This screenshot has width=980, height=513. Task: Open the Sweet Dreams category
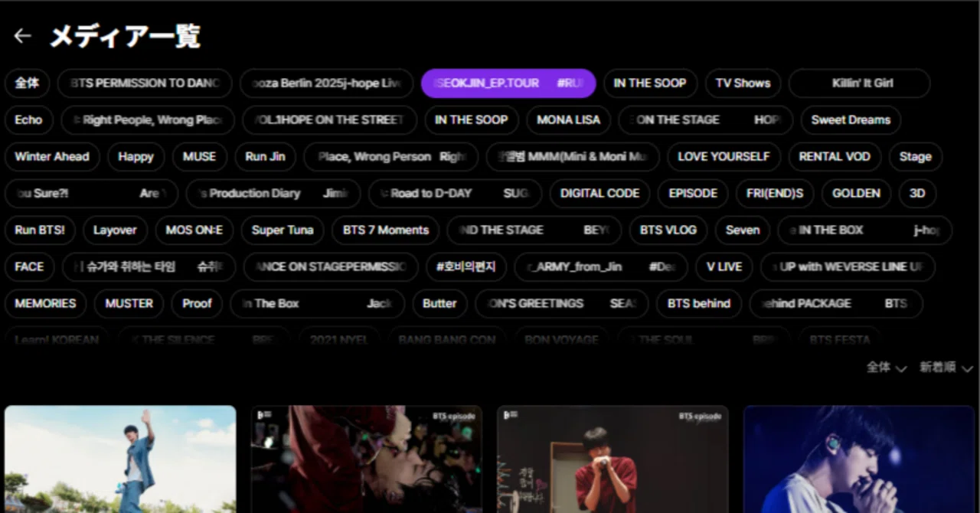[x=851, y=119]
